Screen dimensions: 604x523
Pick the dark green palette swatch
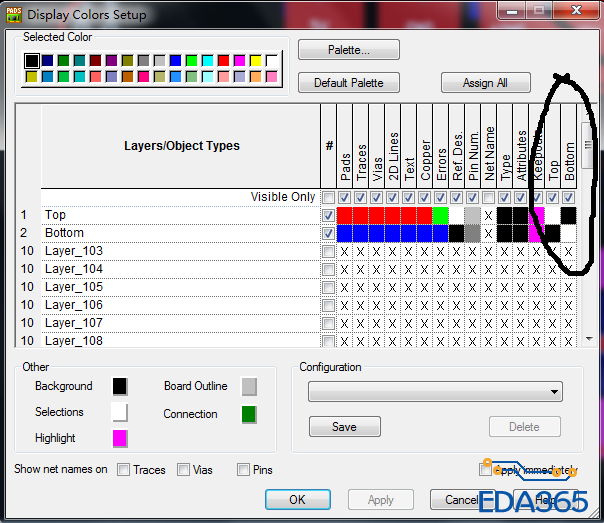pyautogui.click(x=64, y=60)
